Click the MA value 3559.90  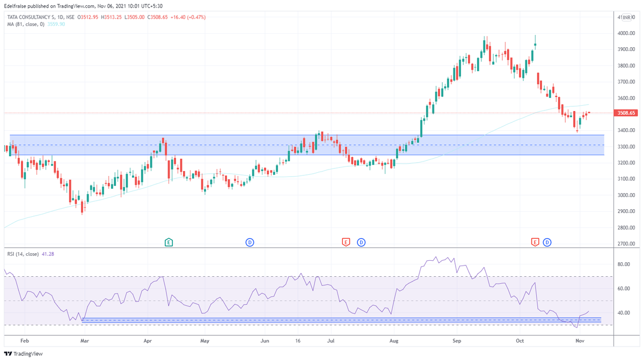tap(56, 24)
